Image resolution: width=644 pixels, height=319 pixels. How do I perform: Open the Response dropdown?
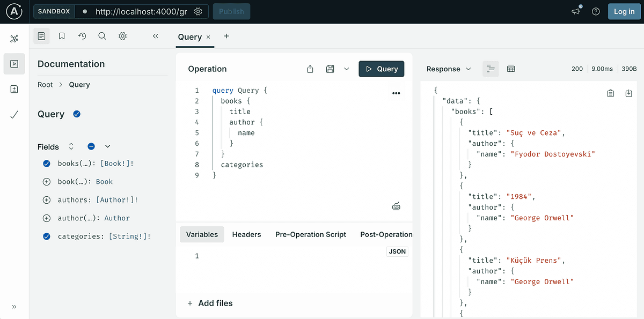468,69
